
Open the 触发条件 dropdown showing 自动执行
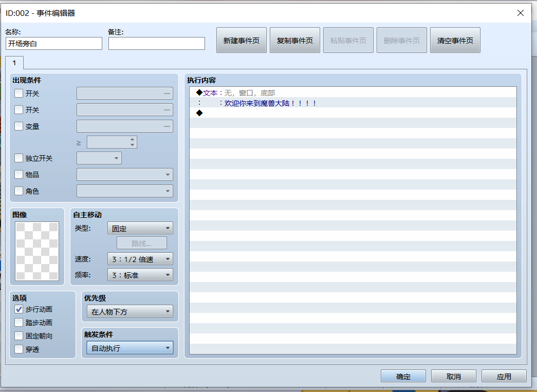click(x=130, y=348)
